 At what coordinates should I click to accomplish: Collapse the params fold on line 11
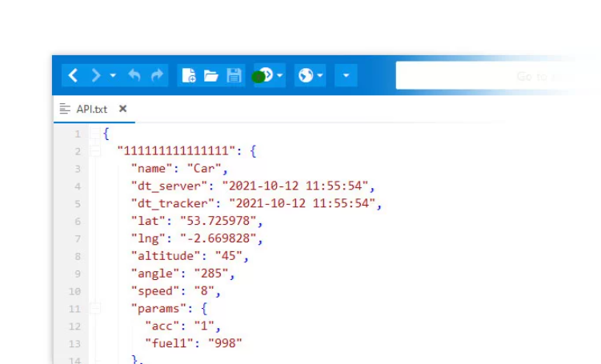tap(95, 309)
